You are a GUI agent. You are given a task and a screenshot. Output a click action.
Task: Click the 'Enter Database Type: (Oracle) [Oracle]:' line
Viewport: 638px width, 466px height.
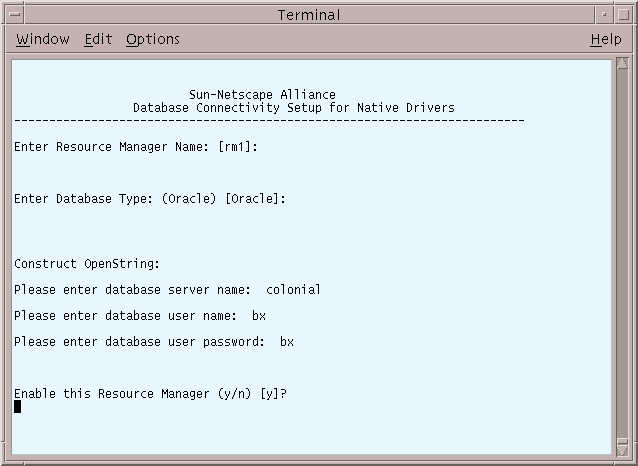click(x=150, y=199)
